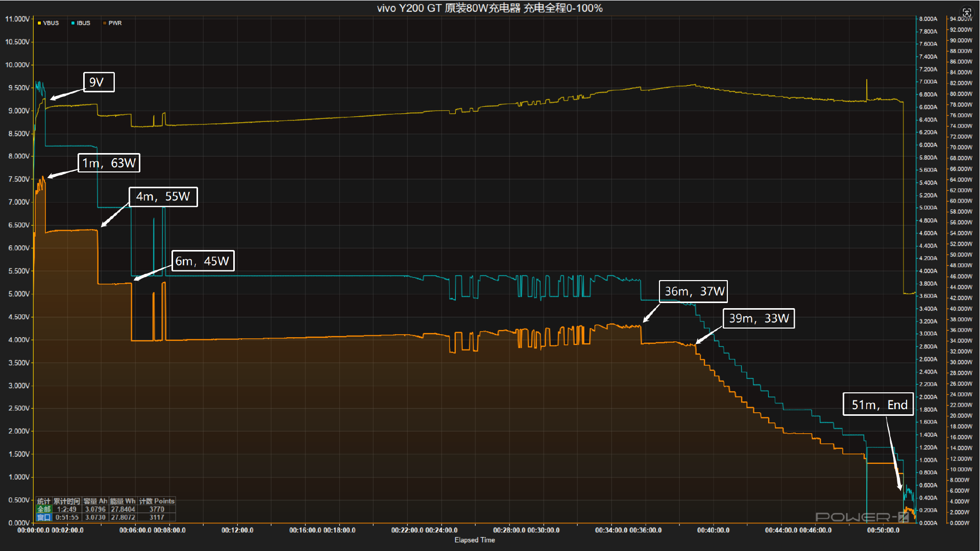
Task: Click the 3.0730 capacity cell
Action: (95, 517)
